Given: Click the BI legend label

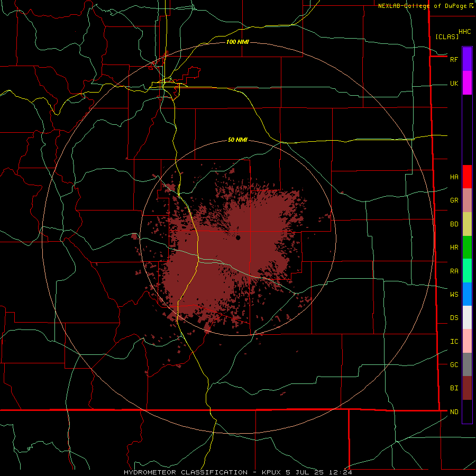Looking at the screenshot, I should pos(454,388).
